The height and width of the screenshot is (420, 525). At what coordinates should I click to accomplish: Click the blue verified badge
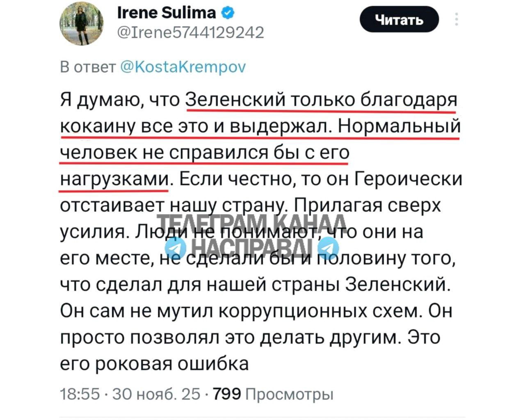click(x=228, y=14)
